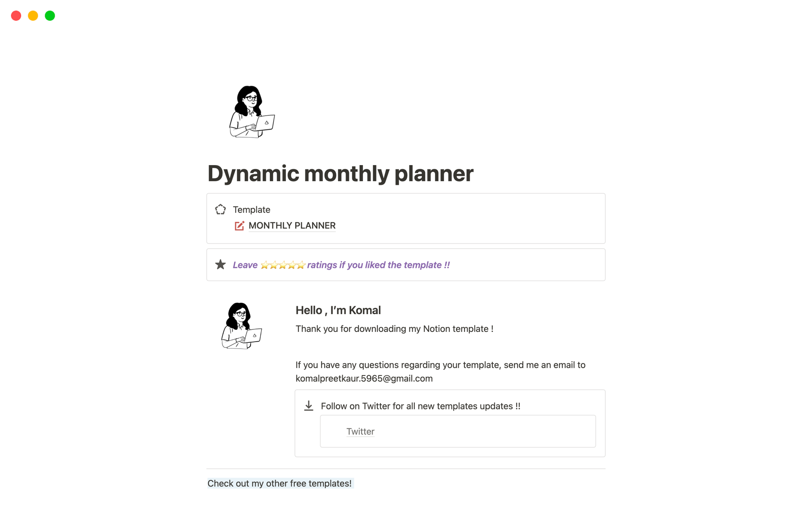812x508 pixels.
Task: Click the "ratings if you liked the template" text
Action: coord(378,265)
